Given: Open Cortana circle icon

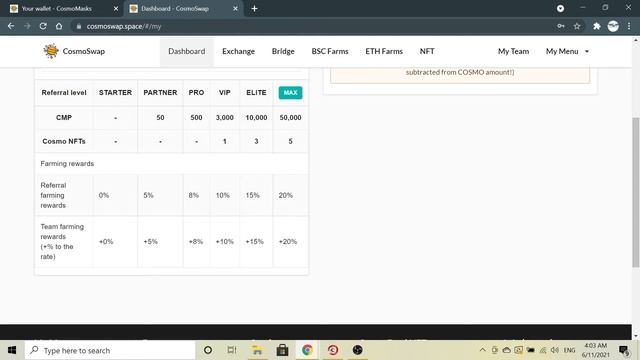Looking at the screenshot, I should pyautogui.click(x=208, y=350).
